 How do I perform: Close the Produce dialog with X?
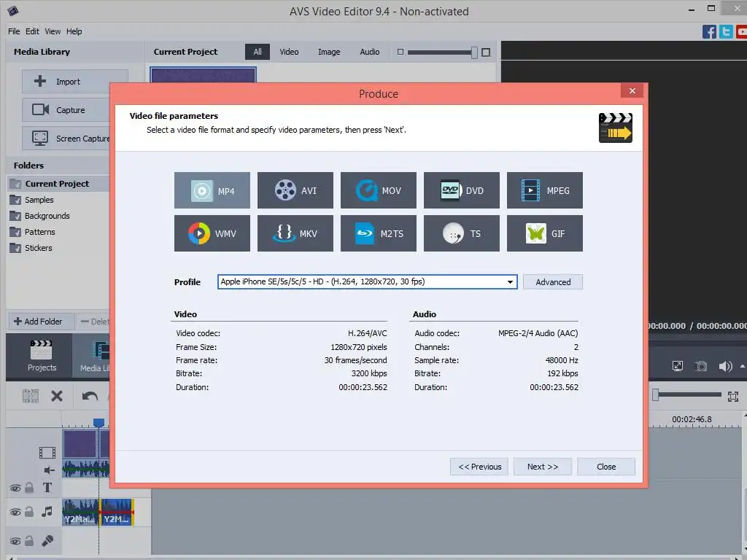tap(632, 91)
